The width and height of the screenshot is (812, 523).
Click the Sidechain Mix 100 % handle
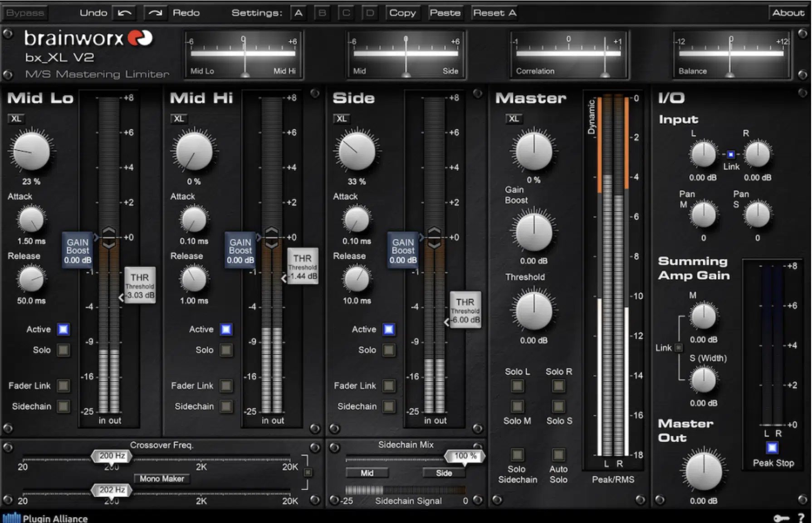click(465, 456)
